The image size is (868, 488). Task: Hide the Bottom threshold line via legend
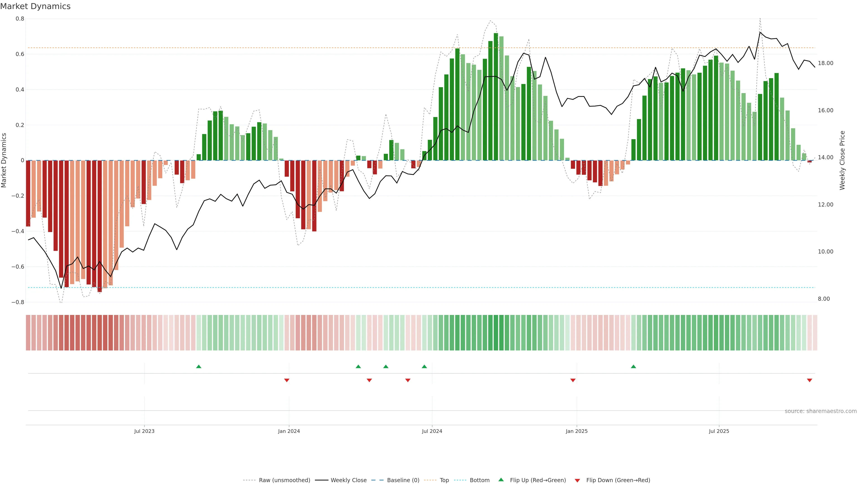[479, 480]
